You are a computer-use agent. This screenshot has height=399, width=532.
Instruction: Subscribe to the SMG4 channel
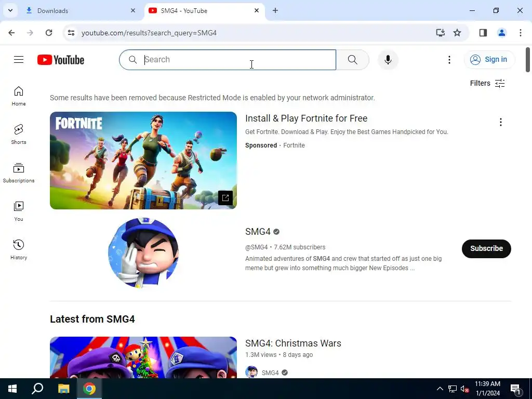486,249
